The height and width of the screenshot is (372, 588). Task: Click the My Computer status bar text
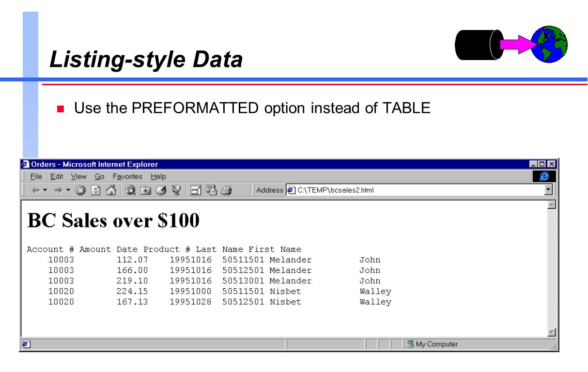pos(436,344)
